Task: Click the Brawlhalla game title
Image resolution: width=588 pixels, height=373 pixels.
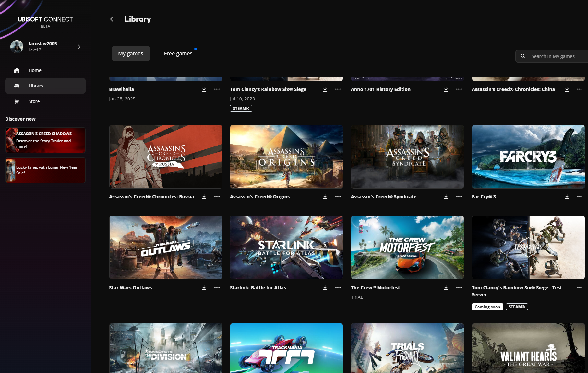Action: [121, 89]
